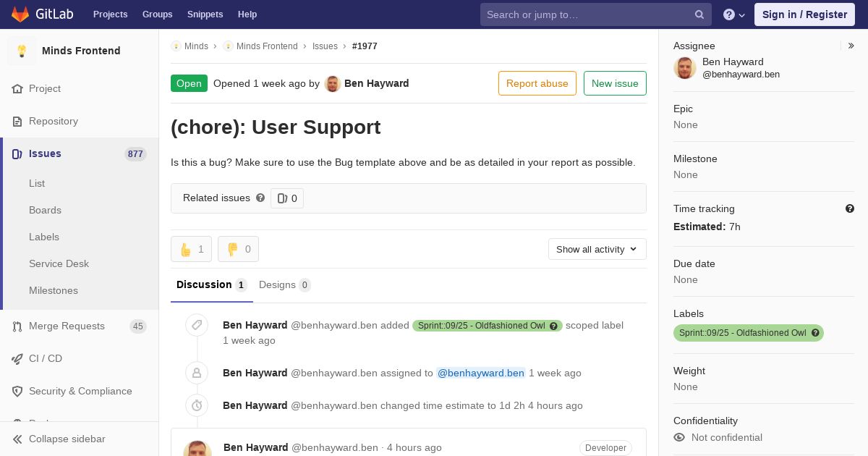Viewport: 868px width, 456px height.
Task: Click the New issue button
Action: point(615,83)
